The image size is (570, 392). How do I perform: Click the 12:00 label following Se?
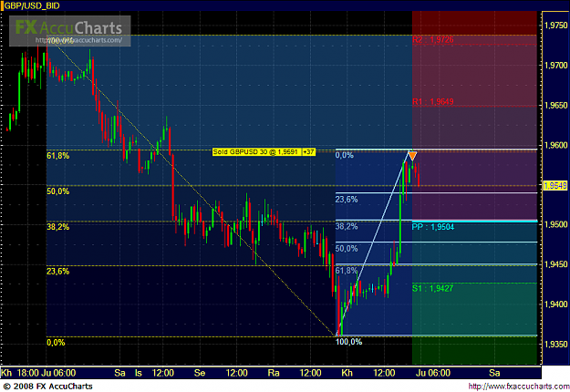[236, 373]
